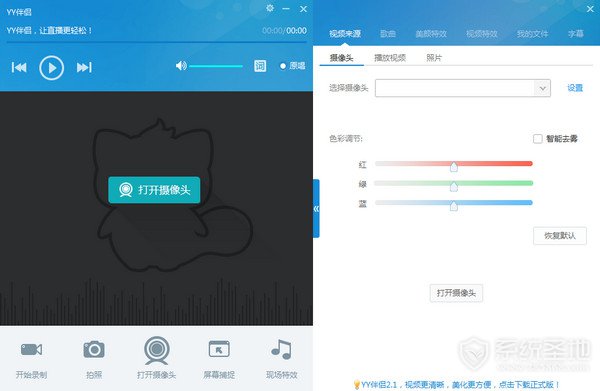
Task: Adjust the volume slider
Action: (216, 66)
